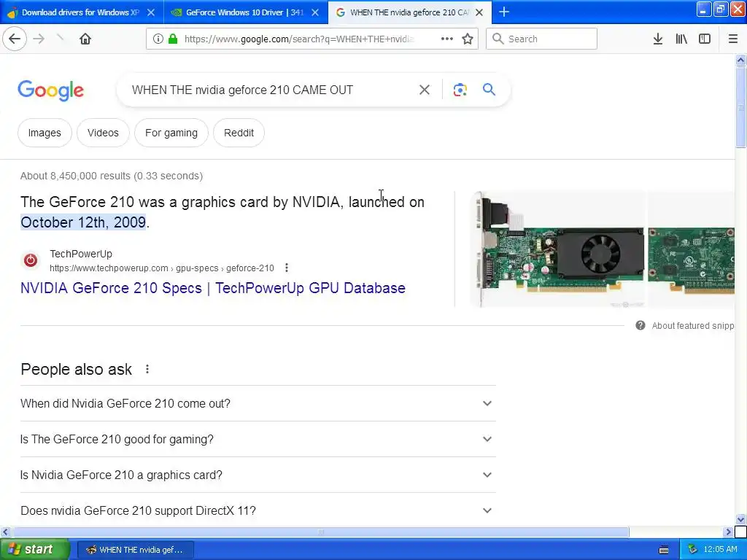Filter results by Images
Image resolution: width=747 pixels, height=560 pixels.
44,133
